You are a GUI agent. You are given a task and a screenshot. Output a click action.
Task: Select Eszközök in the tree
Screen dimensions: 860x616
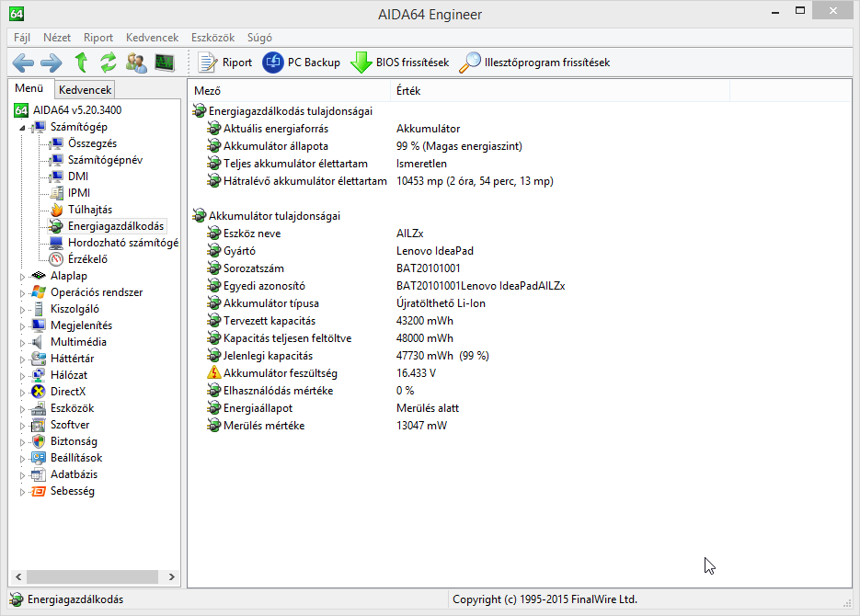point(72,407)
